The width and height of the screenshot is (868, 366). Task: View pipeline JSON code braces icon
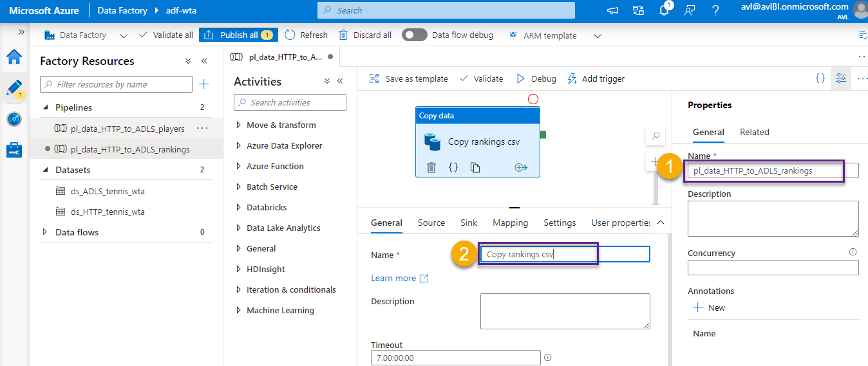pos(820,78)
